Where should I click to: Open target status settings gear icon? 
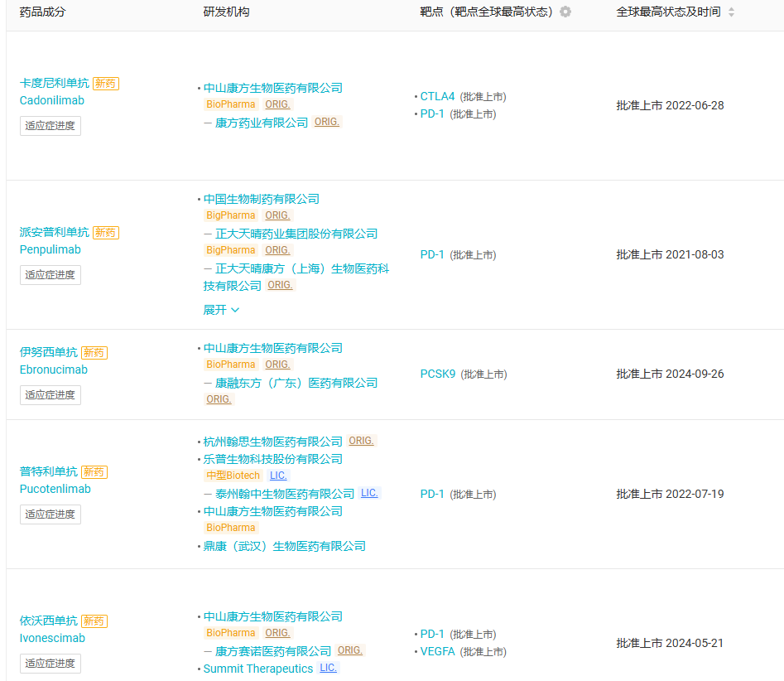(x=565, y=12)
